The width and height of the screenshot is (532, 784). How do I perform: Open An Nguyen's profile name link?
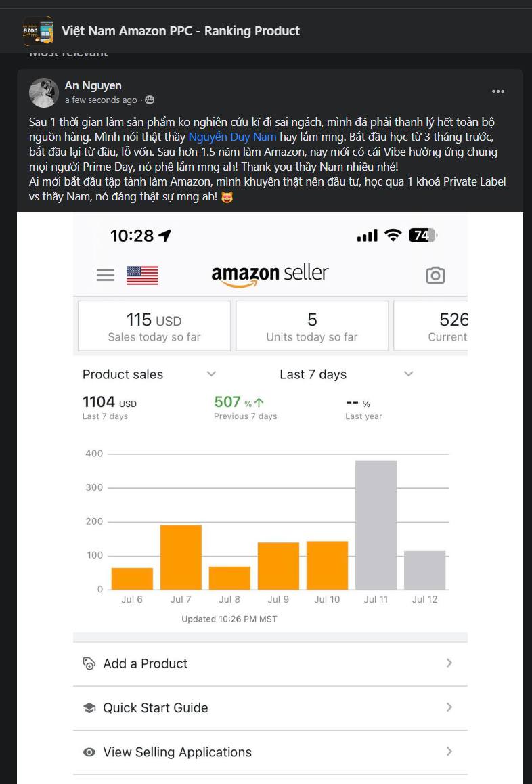93,85
